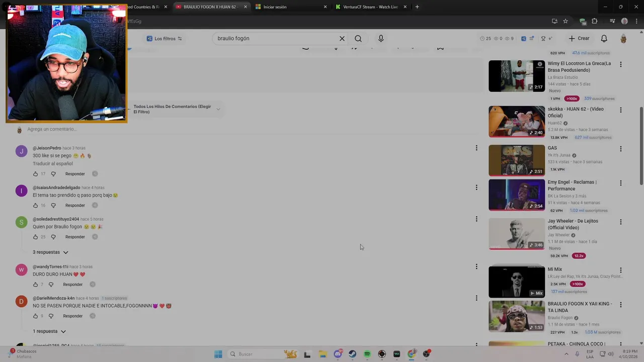Show hidden system tray icons chevron
The height and width of the screenshot is (362, 644).
[566, 354]
